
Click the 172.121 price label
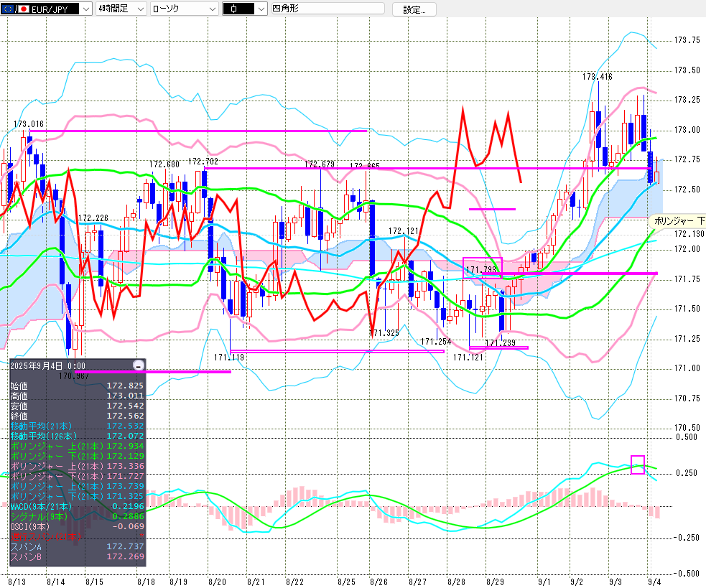[x=404, y=231]
